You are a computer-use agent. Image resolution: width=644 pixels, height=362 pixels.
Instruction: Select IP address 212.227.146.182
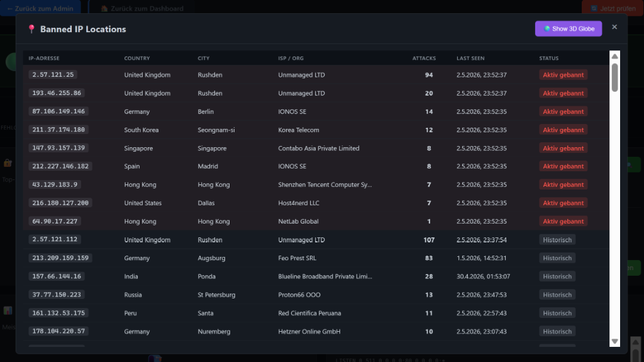[x=60, y=166]
